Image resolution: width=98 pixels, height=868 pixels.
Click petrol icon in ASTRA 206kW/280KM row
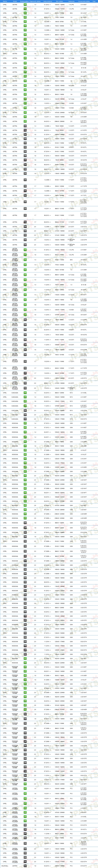coord(25,121)
